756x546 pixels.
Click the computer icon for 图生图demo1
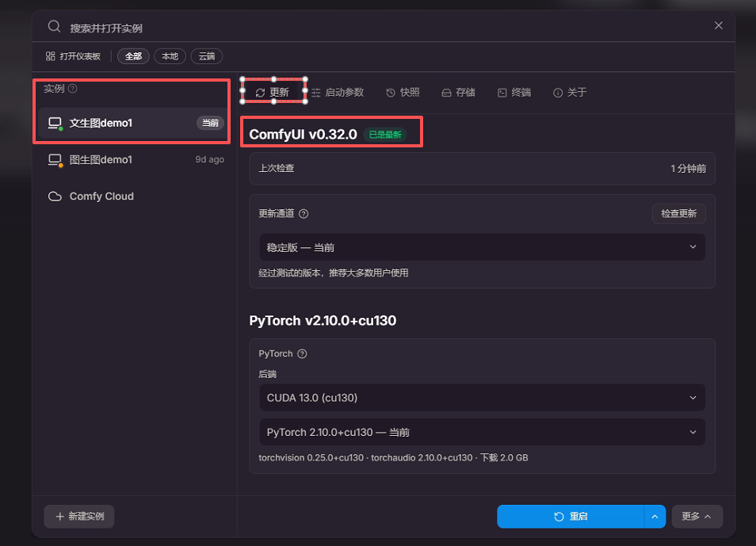click(x=55, y=160)
